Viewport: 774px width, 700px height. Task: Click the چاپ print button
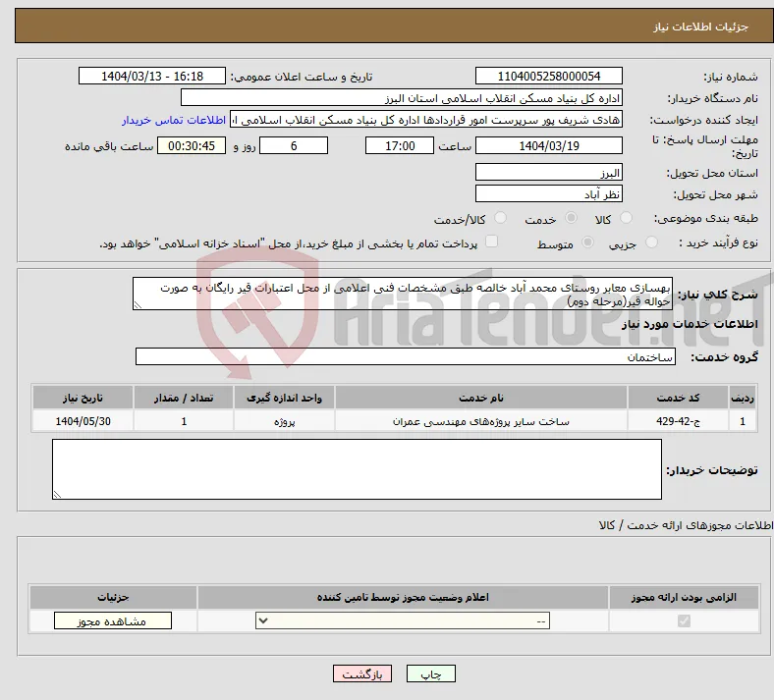coord(431,673)
